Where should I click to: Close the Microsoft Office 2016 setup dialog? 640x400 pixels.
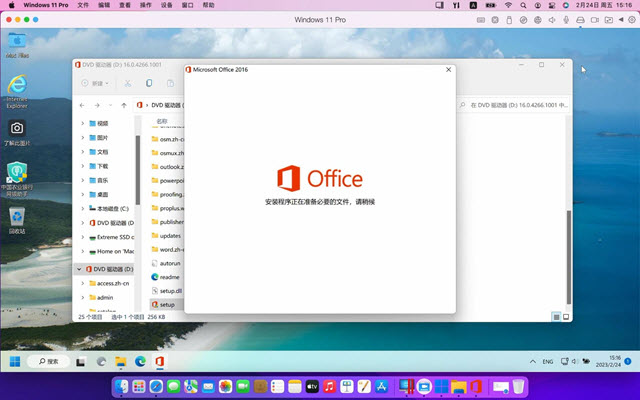click(x=449, y=70)
